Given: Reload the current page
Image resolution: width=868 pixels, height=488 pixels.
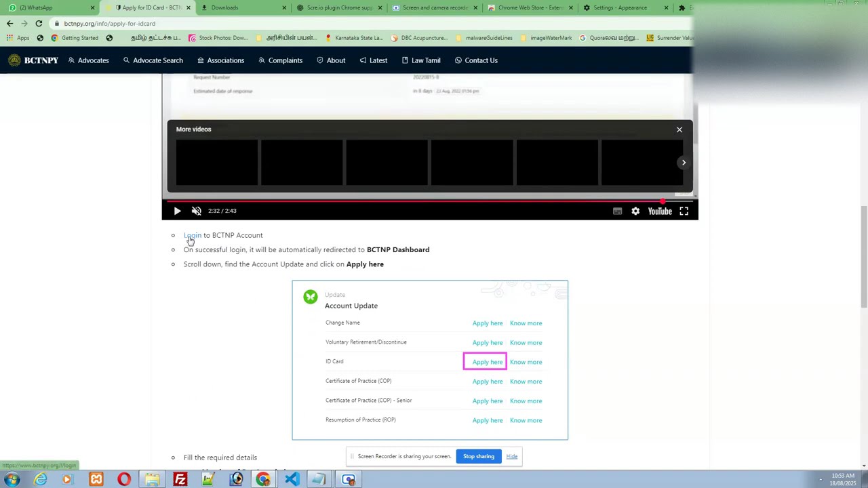Looking at the screenshot, I should tap(39, 24).
